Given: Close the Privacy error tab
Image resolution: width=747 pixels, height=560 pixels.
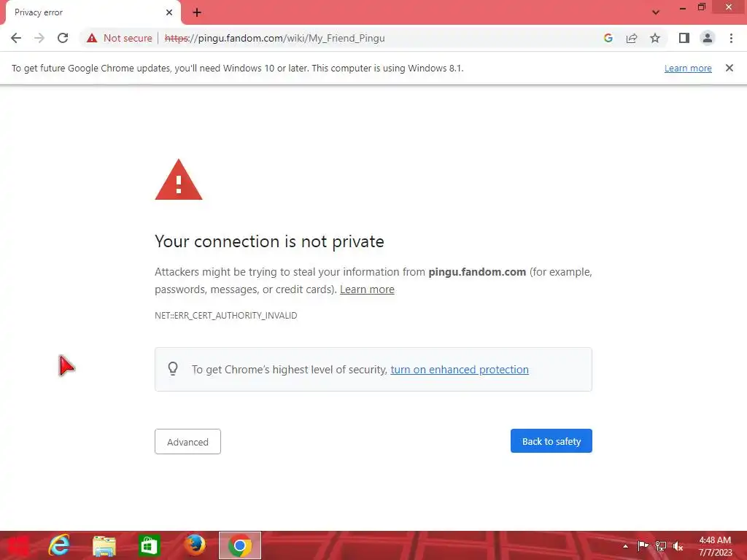Looking at the screenshot, I should 169,12.
